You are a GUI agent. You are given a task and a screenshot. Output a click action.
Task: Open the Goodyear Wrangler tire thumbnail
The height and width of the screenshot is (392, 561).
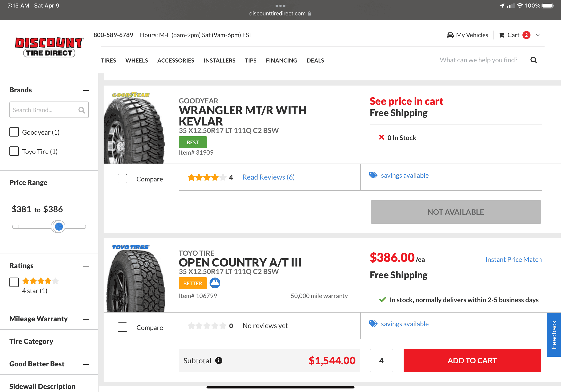click(x=134, y=131)
